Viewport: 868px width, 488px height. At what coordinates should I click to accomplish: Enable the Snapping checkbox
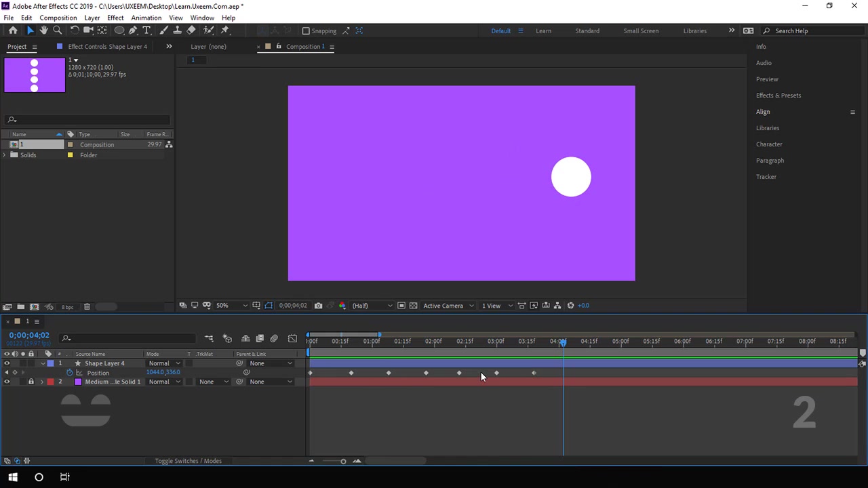[306, 30]
